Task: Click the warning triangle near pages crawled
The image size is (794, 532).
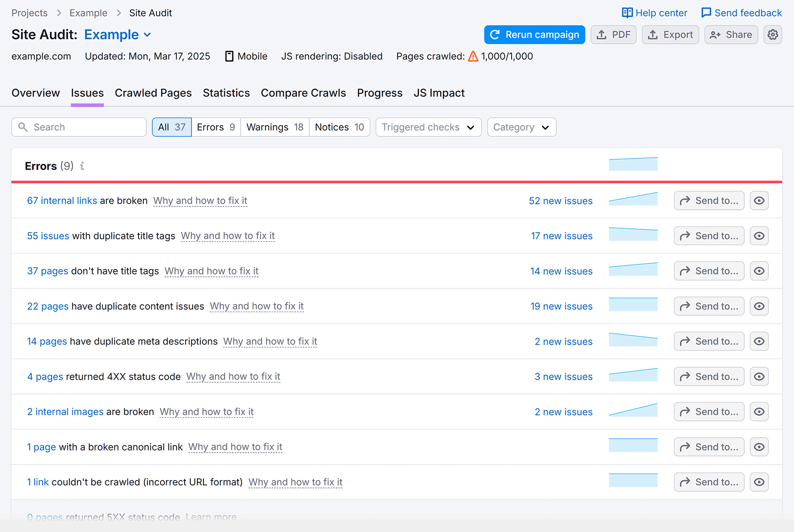Action: [x=472, y=57]
